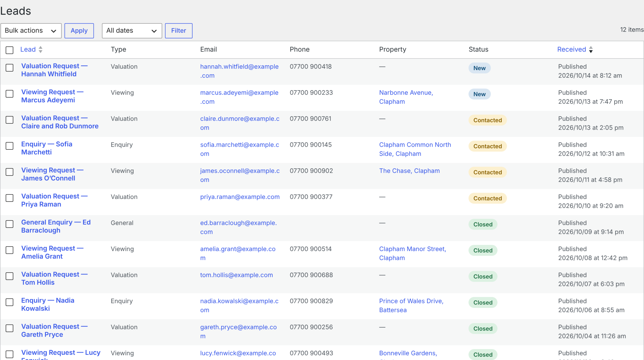Open Valuation Request — Hannah Whitfield lead
Image resolution: width=644 pixels, height=360 pixels.
click(x=54, y=70)
